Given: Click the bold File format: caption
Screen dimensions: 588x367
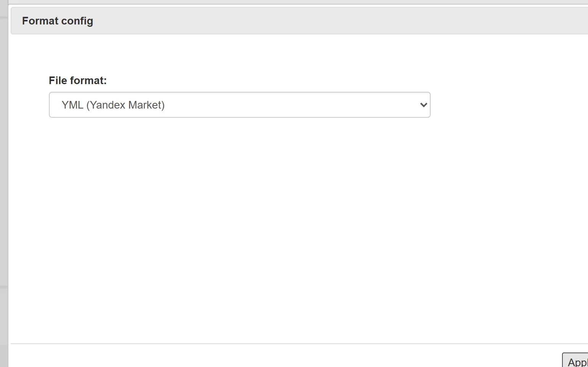Looking at the screenshot, I should point(78,80).
